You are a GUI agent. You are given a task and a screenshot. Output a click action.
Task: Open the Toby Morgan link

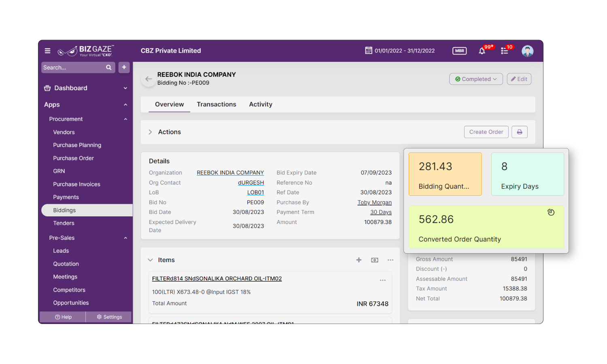[x=375, y=203]
